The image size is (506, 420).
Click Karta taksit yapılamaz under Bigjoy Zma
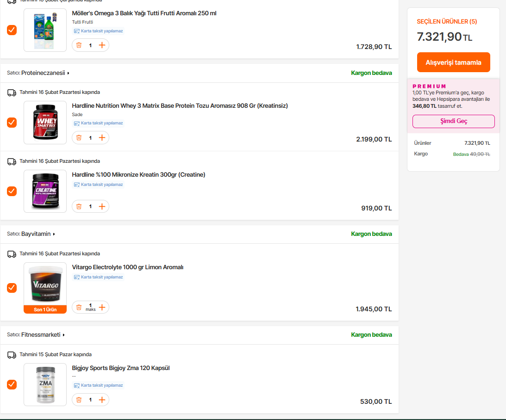102,385
